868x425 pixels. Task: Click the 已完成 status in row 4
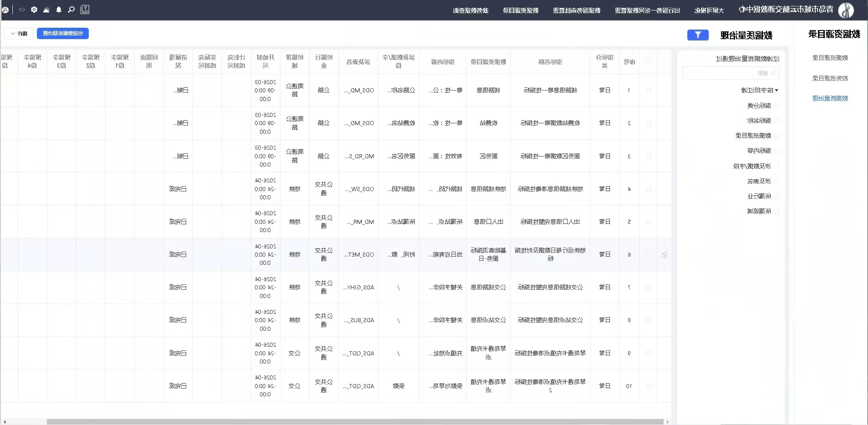(x=178, y=189)
